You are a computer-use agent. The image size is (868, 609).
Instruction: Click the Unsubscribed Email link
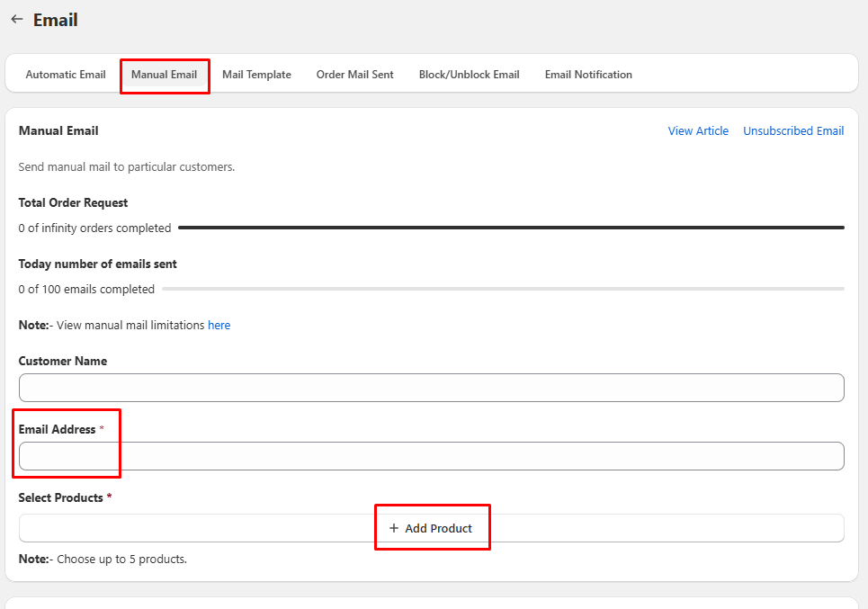[792, 131]
